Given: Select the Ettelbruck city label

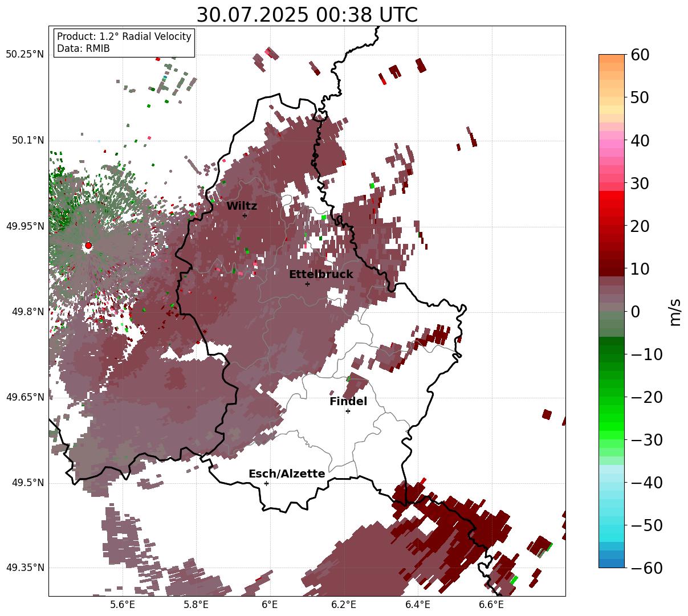Looking at the screenshot, I should tap(321, 275).
